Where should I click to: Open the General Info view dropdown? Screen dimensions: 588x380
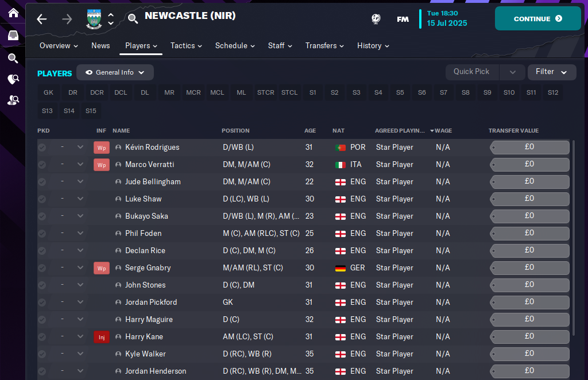[115, 72]
